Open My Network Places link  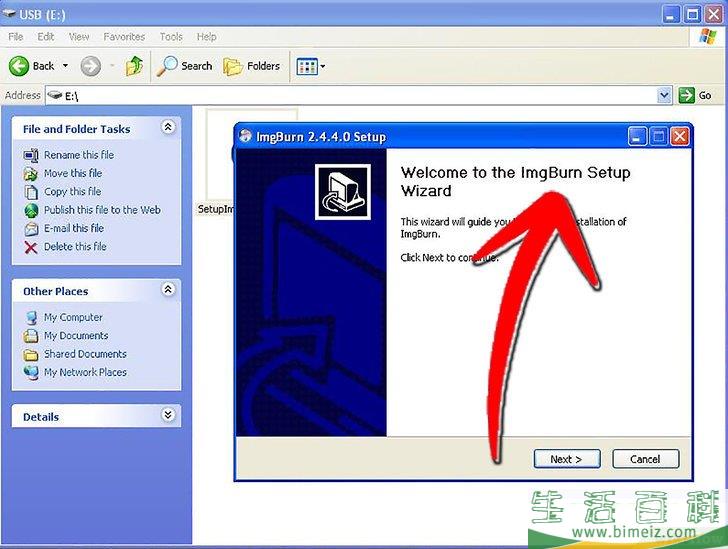[85, 372]
